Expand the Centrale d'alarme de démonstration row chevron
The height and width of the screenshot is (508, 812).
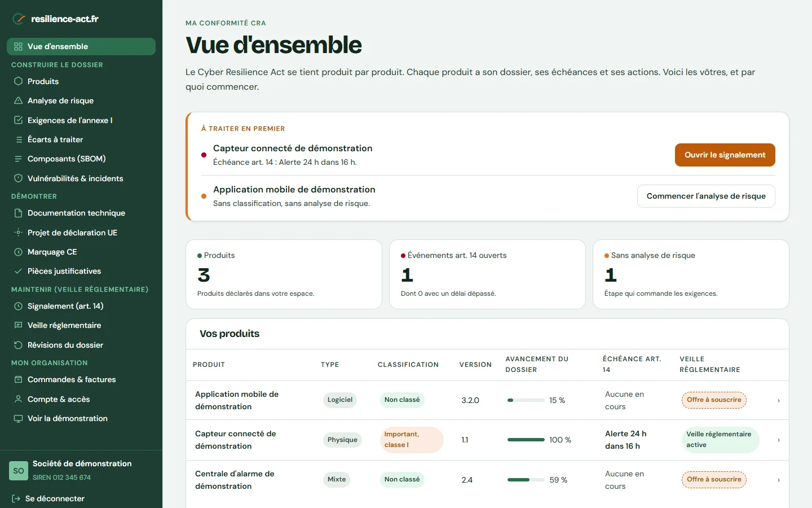(x=779, y=480)
